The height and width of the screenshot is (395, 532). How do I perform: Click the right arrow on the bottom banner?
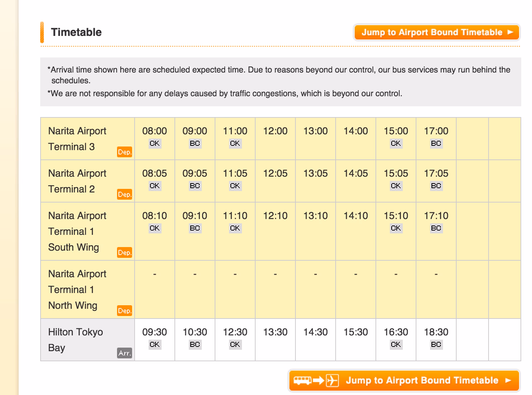(508, 381)
